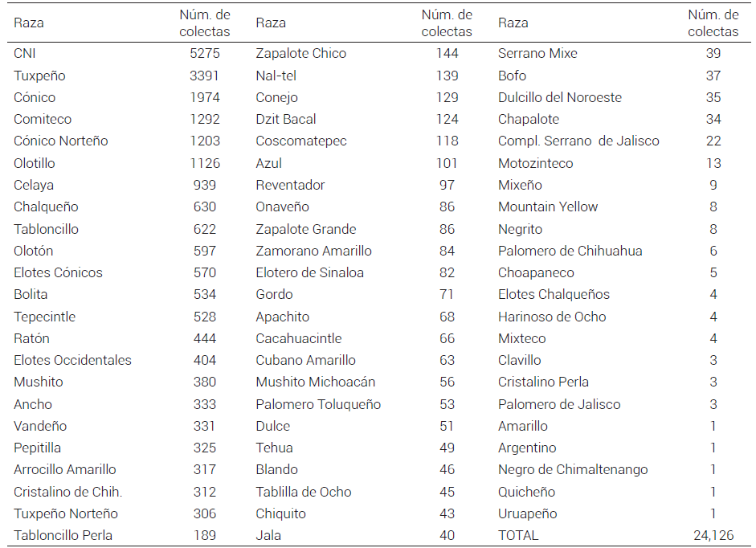Viewport: 756px width, 548px height.
Task: Select the Compl. Serrano de Jalisco entry
Action: [578, 141]
